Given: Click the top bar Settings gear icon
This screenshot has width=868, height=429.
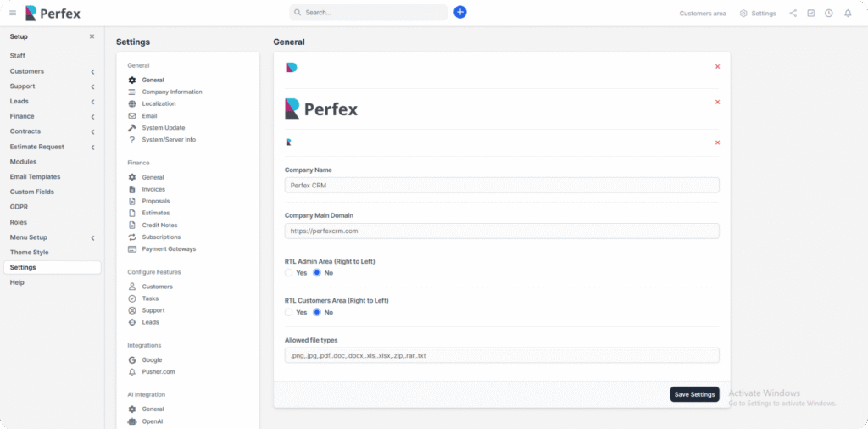Looking at the screenshot, I should tap(743, 14).
